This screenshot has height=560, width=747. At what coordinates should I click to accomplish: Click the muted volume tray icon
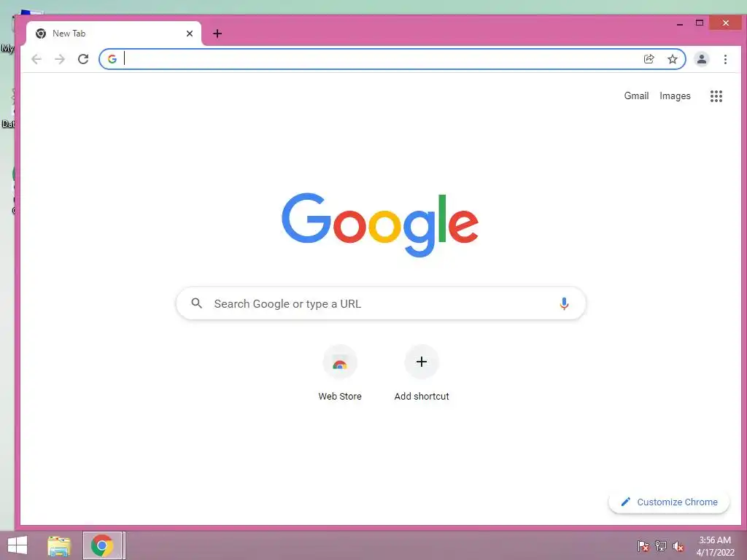(678, 547)
